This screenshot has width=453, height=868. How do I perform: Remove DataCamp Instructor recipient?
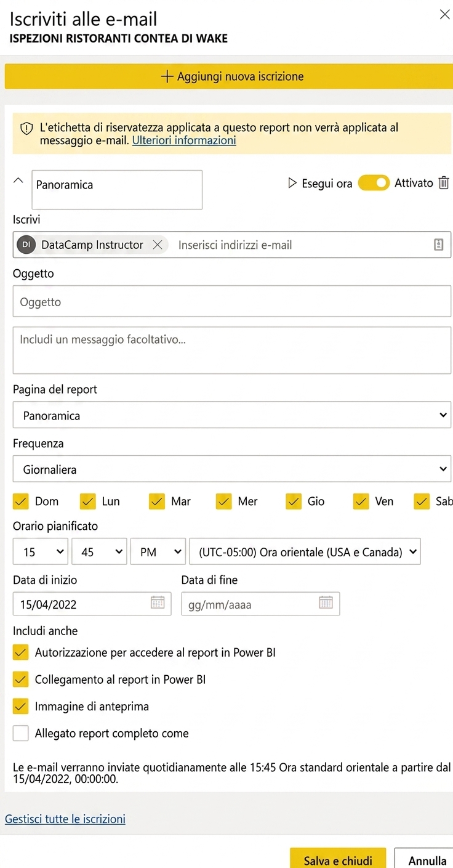158,245
